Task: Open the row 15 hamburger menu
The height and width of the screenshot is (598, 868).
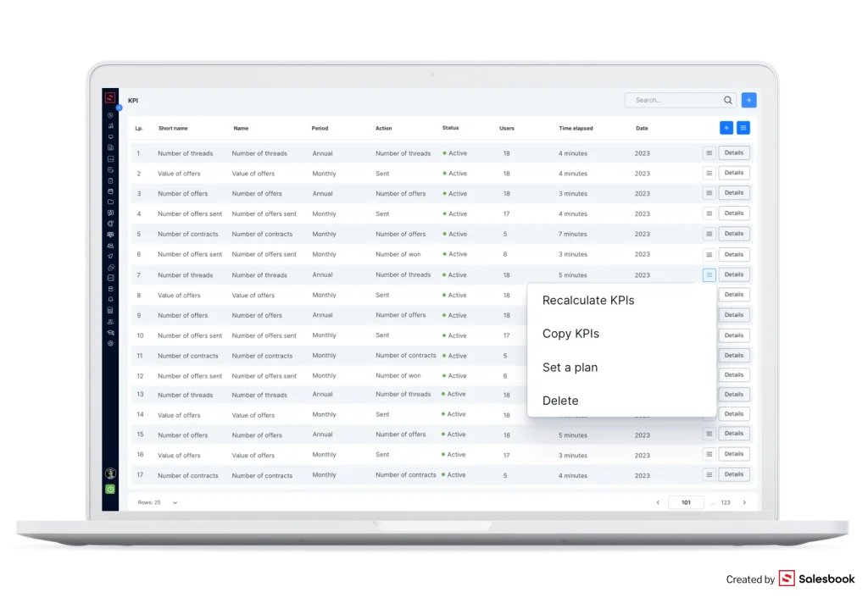Action: tap(709, 434)
